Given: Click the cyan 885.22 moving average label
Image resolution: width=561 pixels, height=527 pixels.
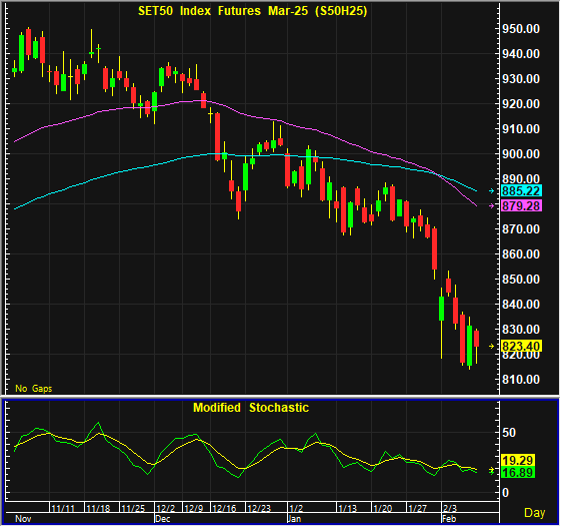Looking at the screenshot, I should pyautogui.click(x=521, y=191).
